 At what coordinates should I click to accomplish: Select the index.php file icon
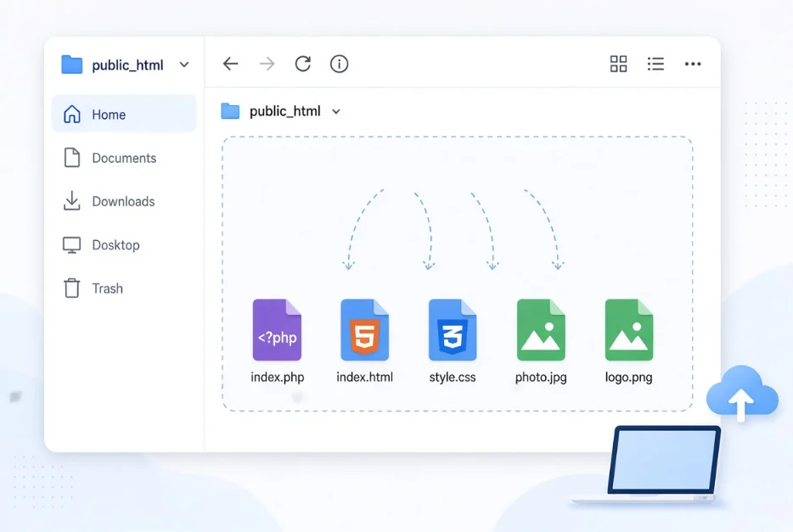pyautogui.click(x=277, y=329)
